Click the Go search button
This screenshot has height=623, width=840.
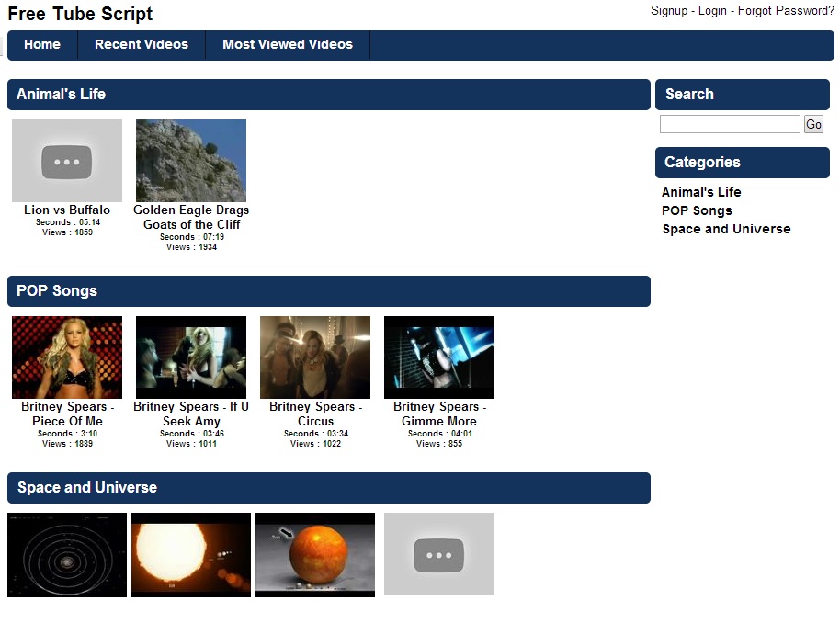[x=813, y=124]
